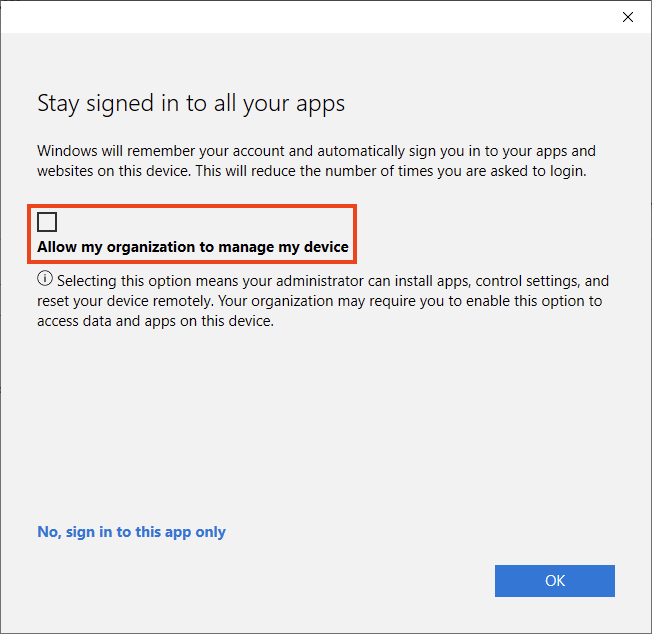Click the word 'organization' in the bold checkbox label
Screen dimensions: 652x634
[154, 246]
